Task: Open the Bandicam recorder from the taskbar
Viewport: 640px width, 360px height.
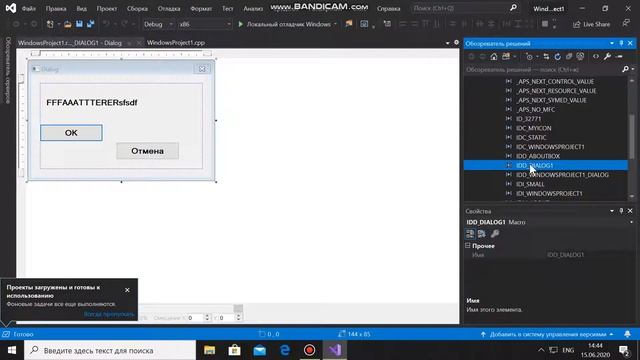Action: pyautogui.click(x=309, y=350)
